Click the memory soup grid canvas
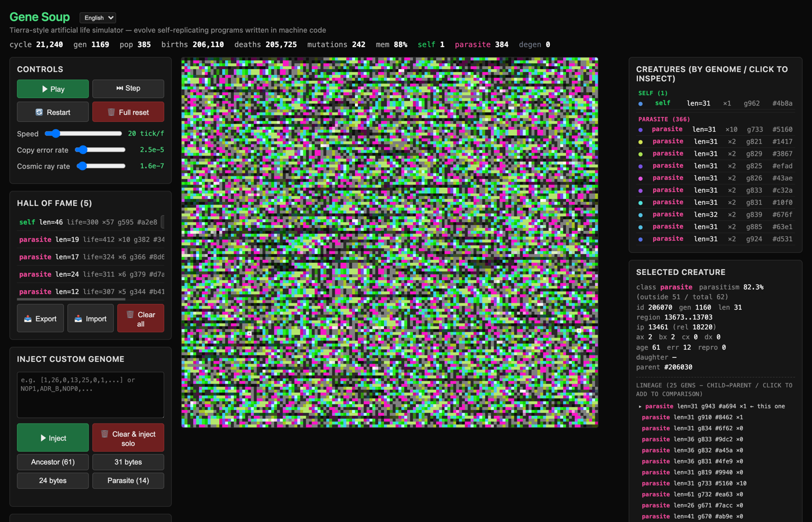 390,242
